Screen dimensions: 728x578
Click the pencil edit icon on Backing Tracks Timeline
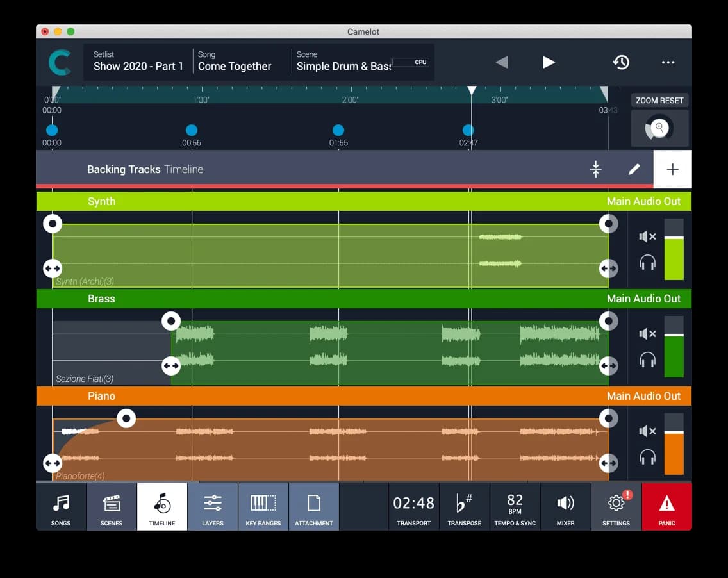(x=634, y=169)
